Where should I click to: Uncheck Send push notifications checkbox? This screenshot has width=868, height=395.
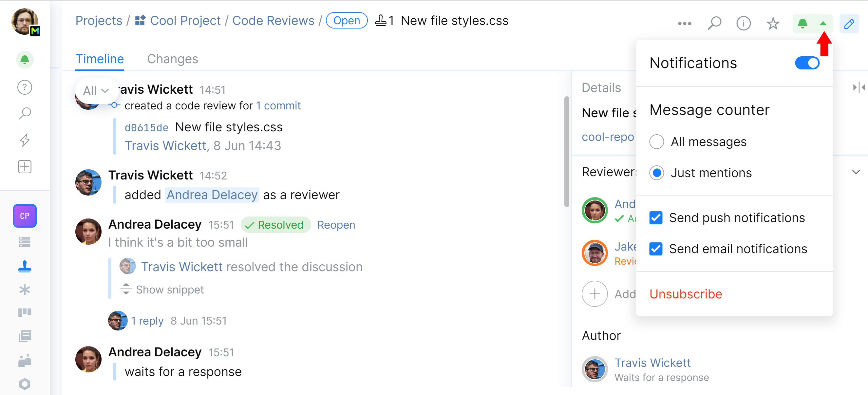656,218
